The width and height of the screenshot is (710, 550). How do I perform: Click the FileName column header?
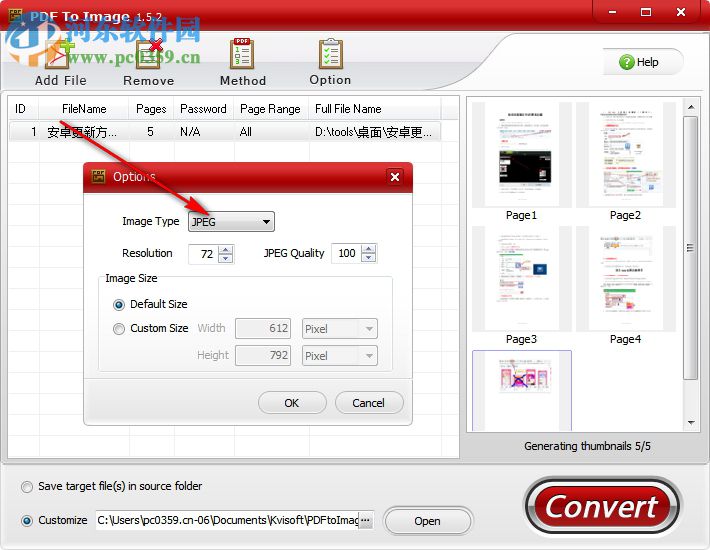(84, 109)
